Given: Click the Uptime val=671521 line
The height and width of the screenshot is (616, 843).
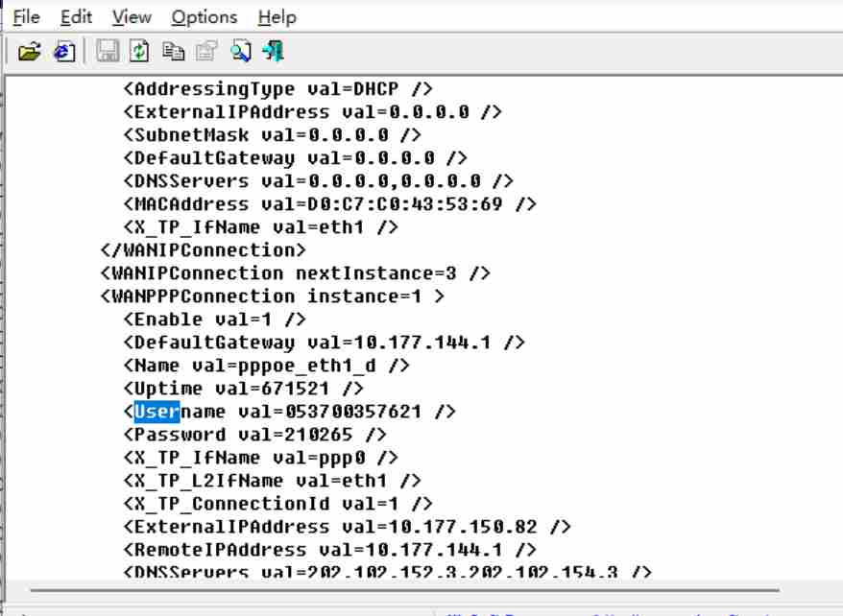Looking at the screenshot, I should [x=244, y=389].
